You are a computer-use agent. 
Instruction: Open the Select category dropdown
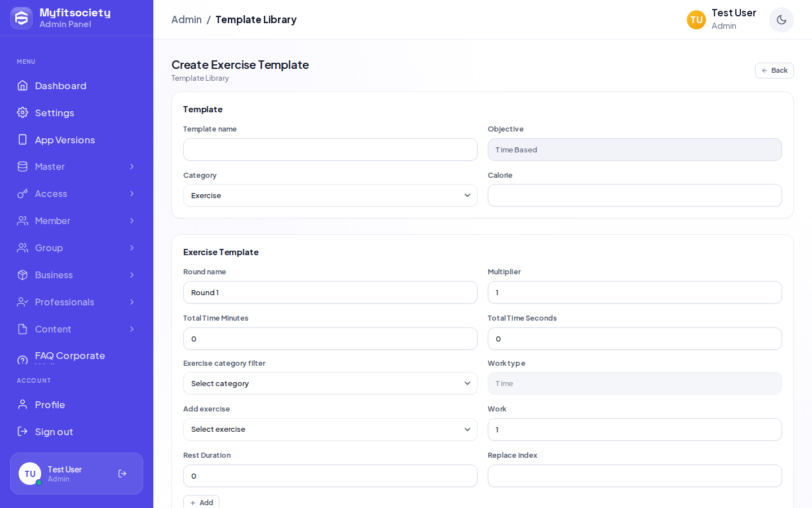(330, 383)
